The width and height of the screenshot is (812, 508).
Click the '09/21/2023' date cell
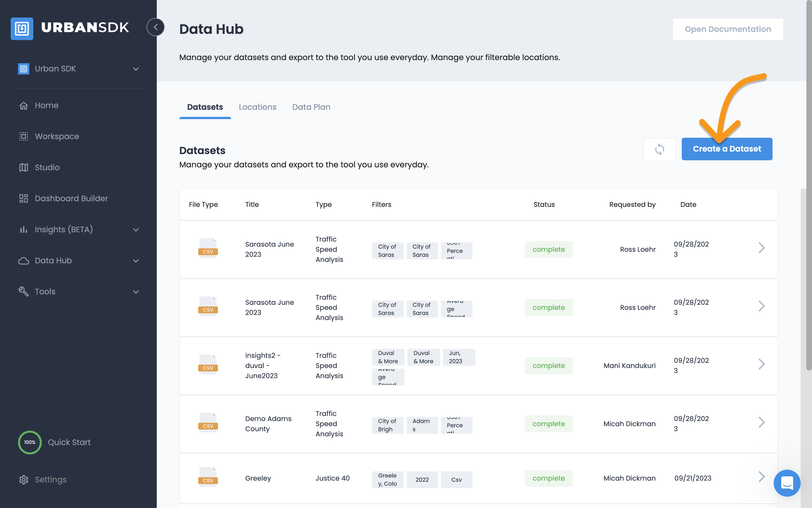693,478
